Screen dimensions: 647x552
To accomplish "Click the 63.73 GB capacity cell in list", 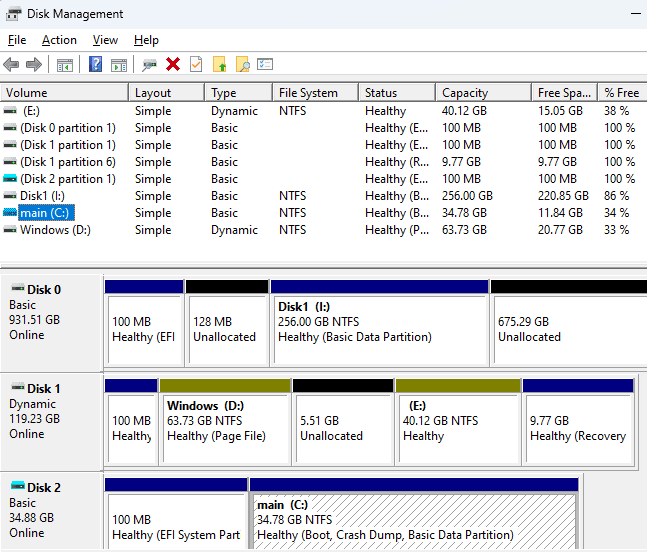I will tap(464, 229).
